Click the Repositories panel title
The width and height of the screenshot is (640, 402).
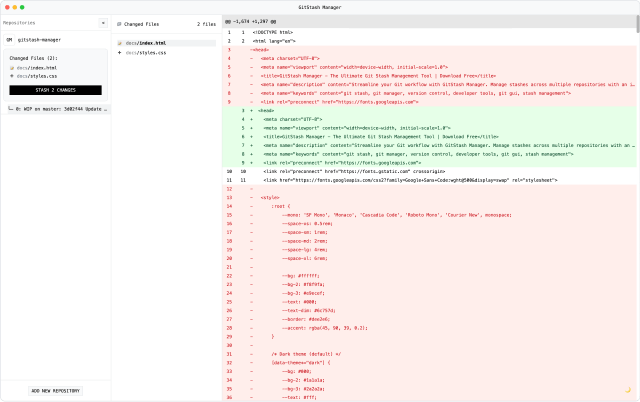[x=19, y=23]
